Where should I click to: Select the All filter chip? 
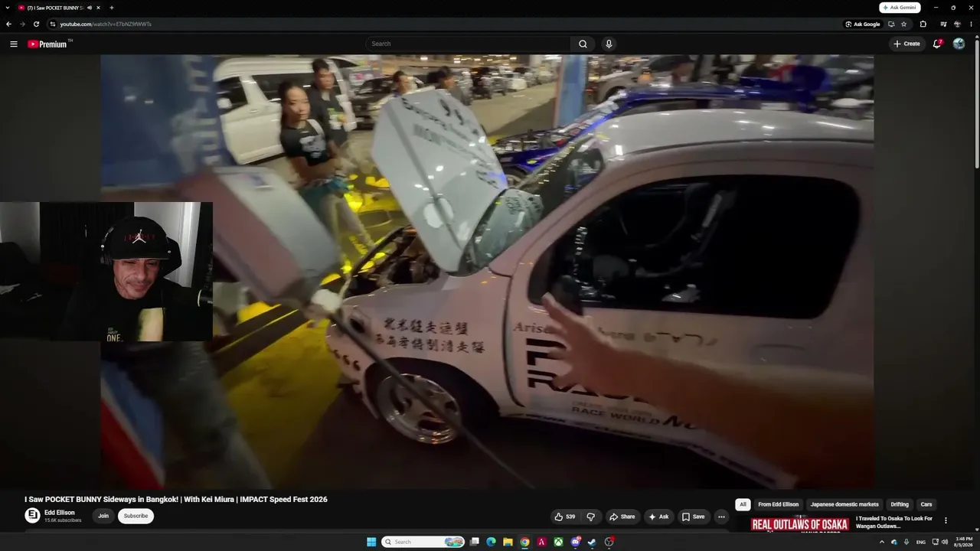pos(743,504)
